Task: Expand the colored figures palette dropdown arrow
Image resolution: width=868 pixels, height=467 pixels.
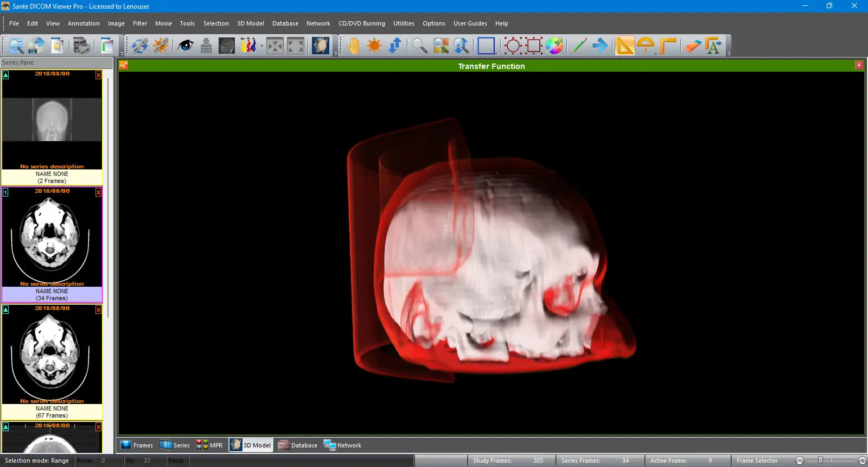Action: point(261,46)
